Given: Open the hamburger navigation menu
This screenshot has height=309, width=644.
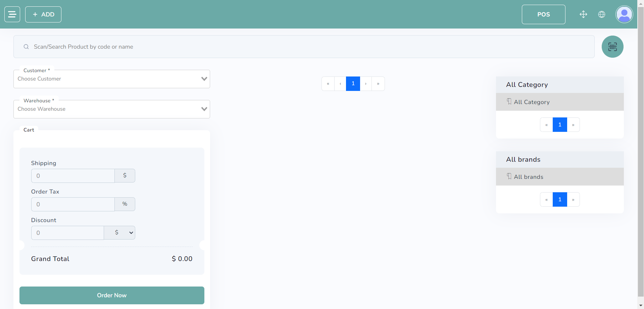Looking at the screenshot, I should pyautogui.click(x=11, y=14).
